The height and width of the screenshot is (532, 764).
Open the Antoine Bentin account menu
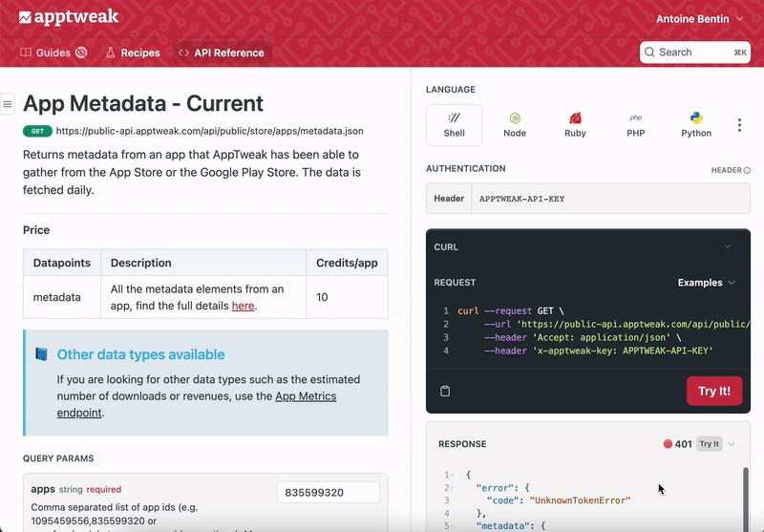point(699,19)
